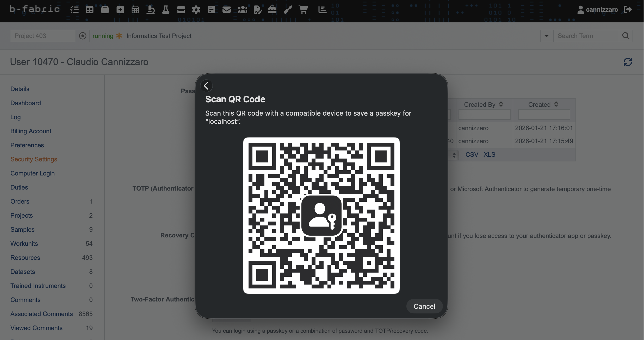Open the microscope instruments icon

pyautogui.click(x=151, y=10)
